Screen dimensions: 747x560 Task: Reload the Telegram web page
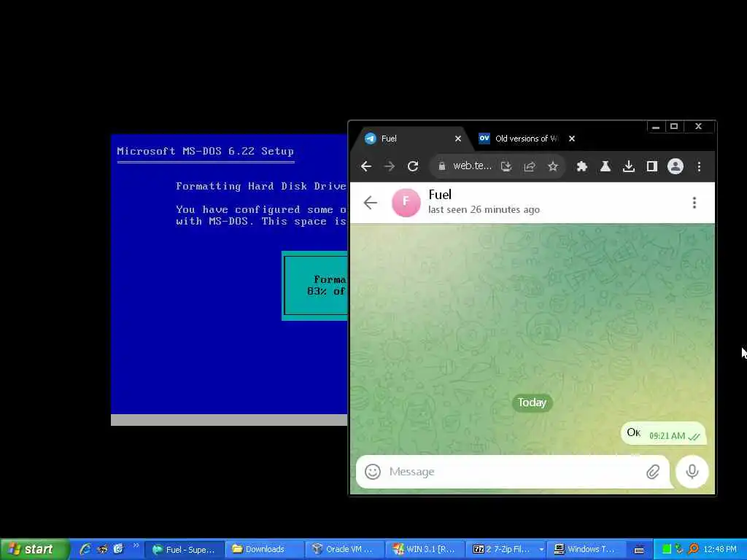(413, 166)
